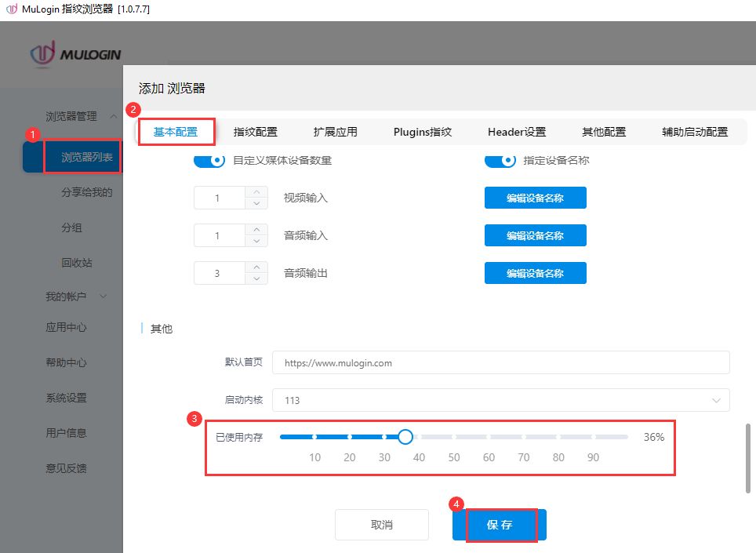This screenshot has height=553, width=756.
Task: Increase 音频输入 count with up arrow
Action: (256, 230)
